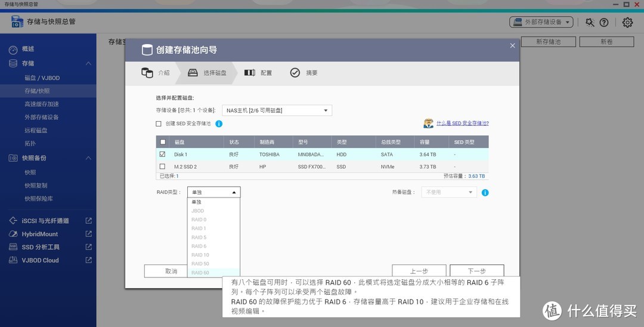Select RAID 10 in the list
644x327 pixels.
(213, 255)
